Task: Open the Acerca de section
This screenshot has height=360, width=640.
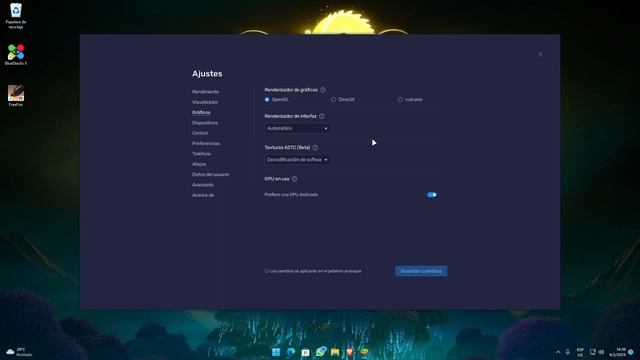Action: coord(203,195)
